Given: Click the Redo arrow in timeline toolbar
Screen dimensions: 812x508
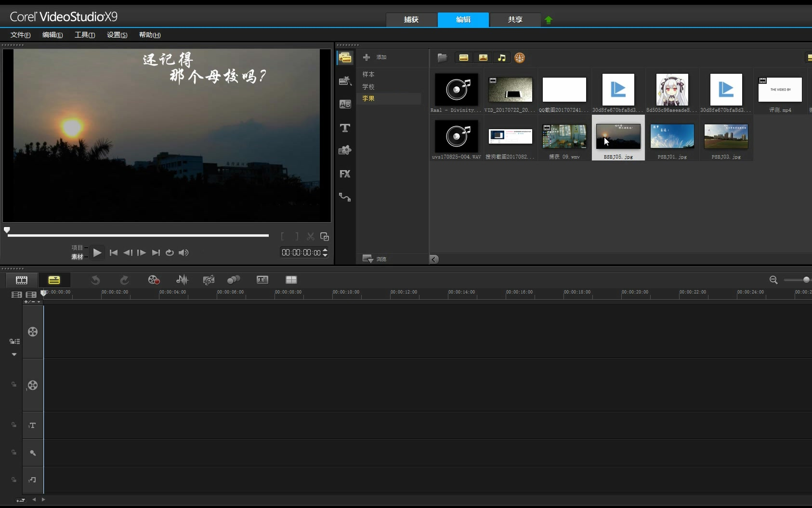Looking at the screenshot, I should click(x=124, y=280).
